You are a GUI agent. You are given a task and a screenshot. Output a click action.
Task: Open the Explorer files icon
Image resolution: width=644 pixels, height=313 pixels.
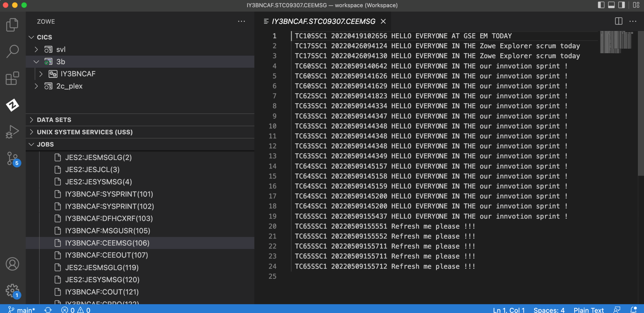tap(13, 25)
